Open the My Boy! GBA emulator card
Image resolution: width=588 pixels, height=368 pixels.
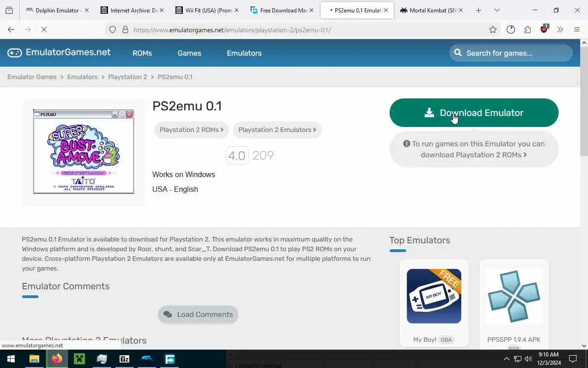pos(434,304)
